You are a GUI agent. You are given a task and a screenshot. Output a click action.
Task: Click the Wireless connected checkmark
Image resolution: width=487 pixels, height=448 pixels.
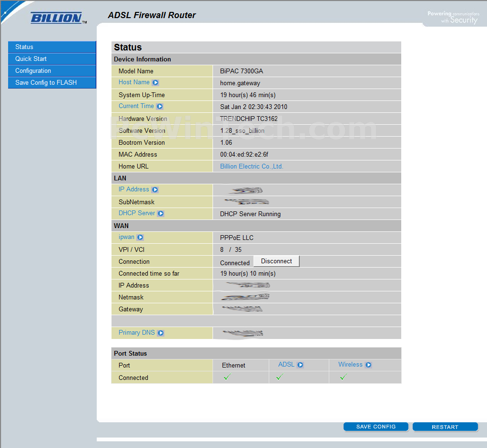[x=343, y=377]
